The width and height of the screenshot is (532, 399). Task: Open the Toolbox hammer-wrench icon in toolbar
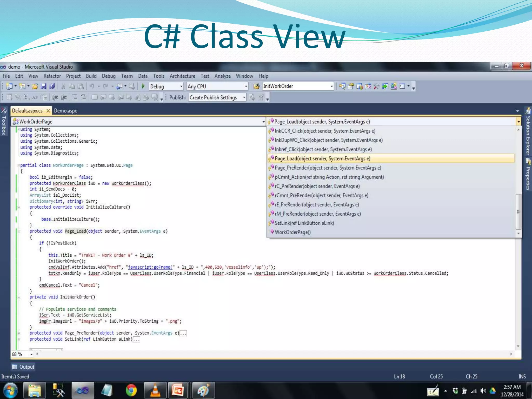pyautogui.click(x=376, y=86)
